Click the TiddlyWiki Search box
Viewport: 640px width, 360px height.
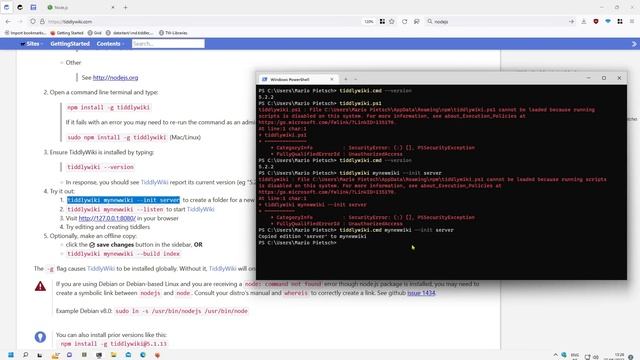tap(168, 44)
